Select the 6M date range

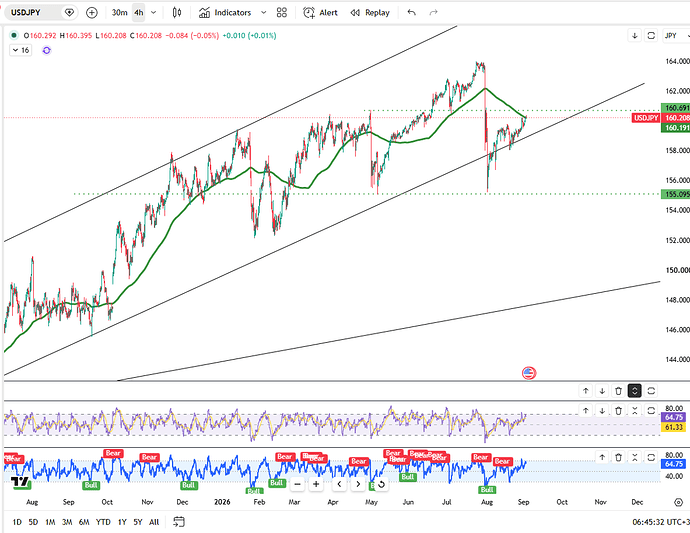coord(84,522)
